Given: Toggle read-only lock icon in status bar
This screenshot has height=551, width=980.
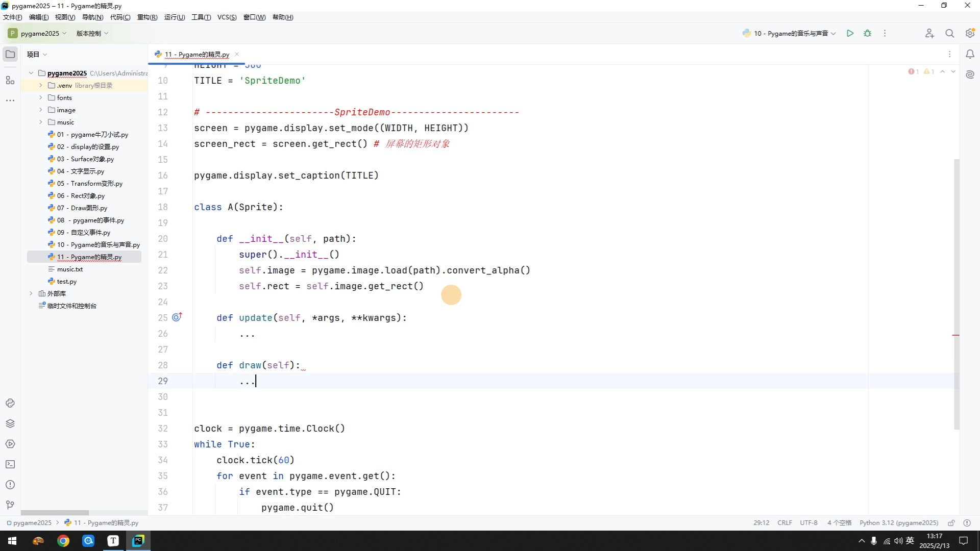Looking at the screenshot, I should [951, 523].
